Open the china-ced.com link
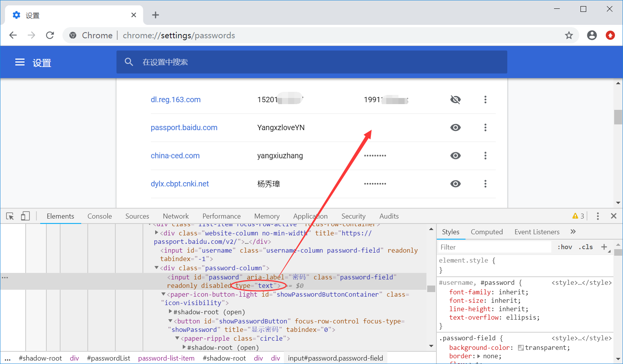623x364 pixels. [175, 156]
